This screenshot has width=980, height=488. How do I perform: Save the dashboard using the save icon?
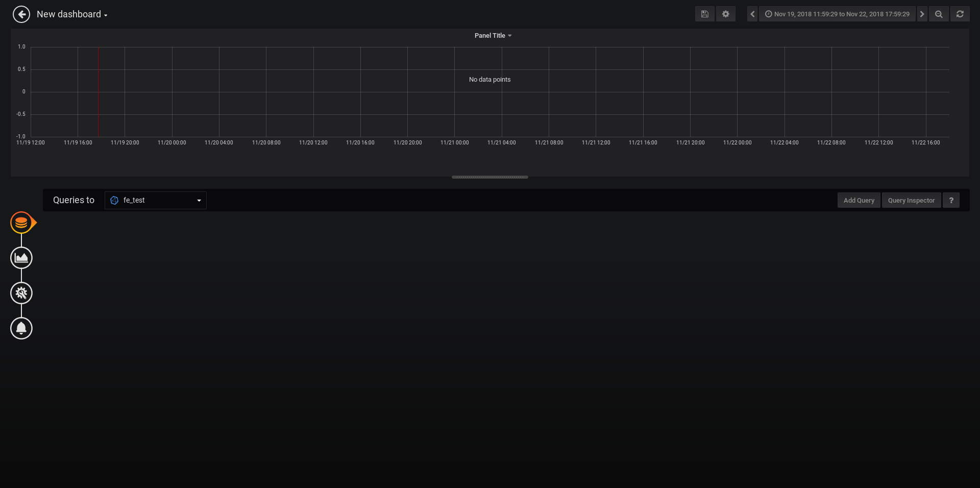click(x=704, y=14)
